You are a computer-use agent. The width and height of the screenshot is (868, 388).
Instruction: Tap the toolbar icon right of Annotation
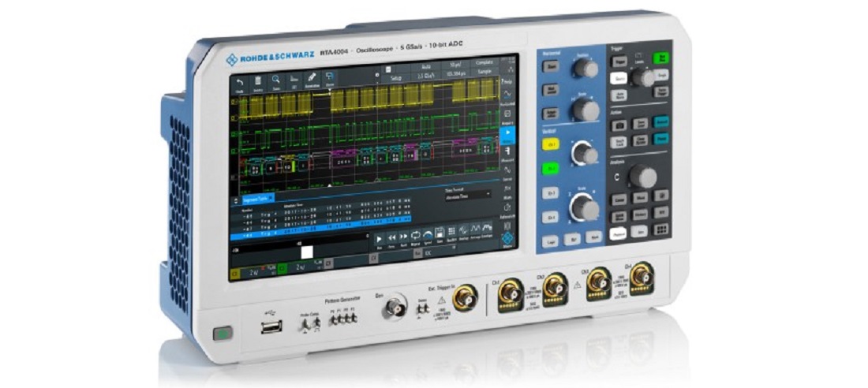click(330, 78)
